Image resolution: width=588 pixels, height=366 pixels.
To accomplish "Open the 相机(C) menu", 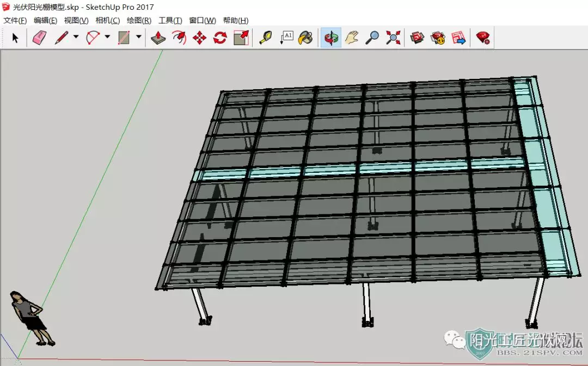I will (x=108, y=21).
